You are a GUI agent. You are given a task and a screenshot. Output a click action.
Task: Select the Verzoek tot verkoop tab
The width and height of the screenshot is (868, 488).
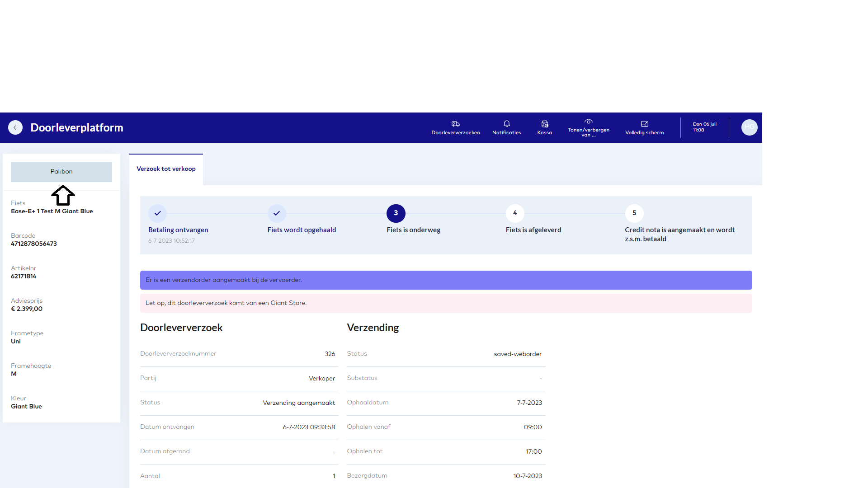click(166, 169)
